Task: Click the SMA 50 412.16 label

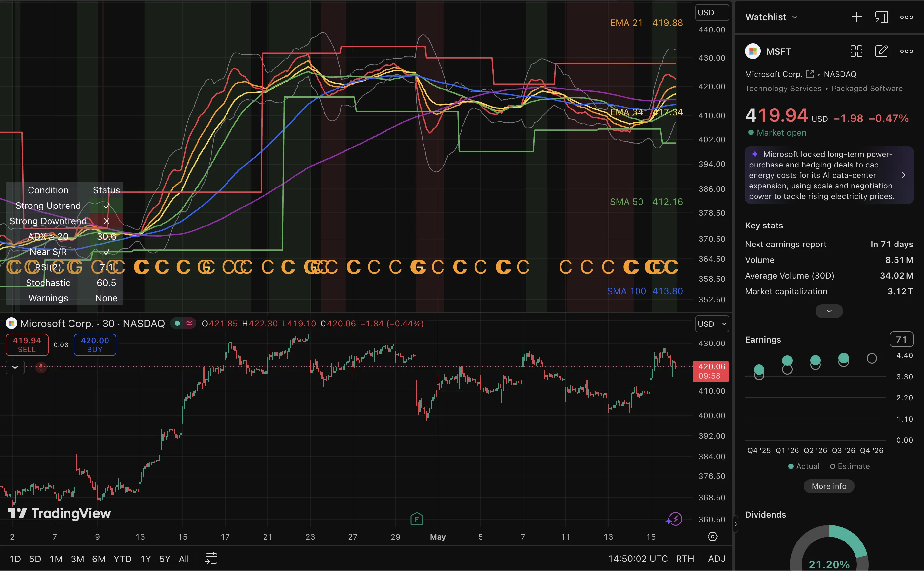Action: (x=646, y=202)
